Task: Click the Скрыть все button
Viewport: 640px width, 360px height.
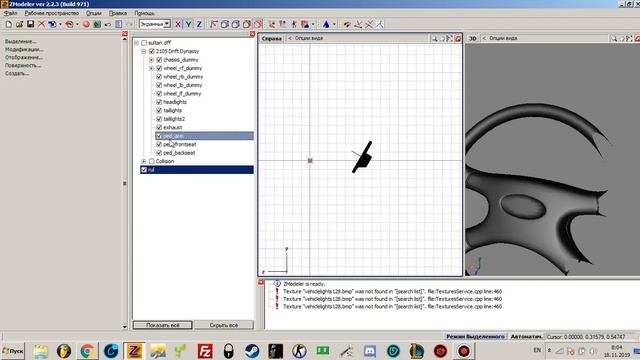Action: tap(224, 325)
